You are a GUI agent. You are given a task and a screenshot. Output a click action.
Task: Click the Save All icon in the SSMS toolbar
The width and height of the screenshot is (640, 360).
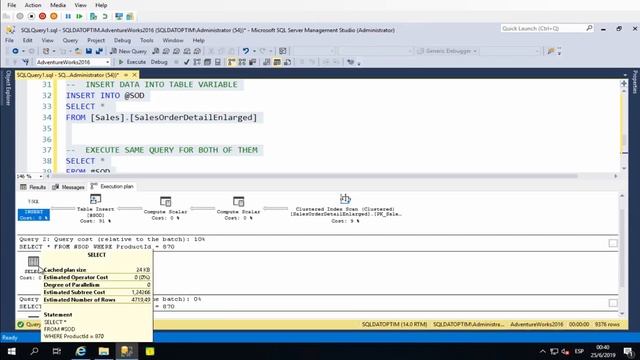99,51
